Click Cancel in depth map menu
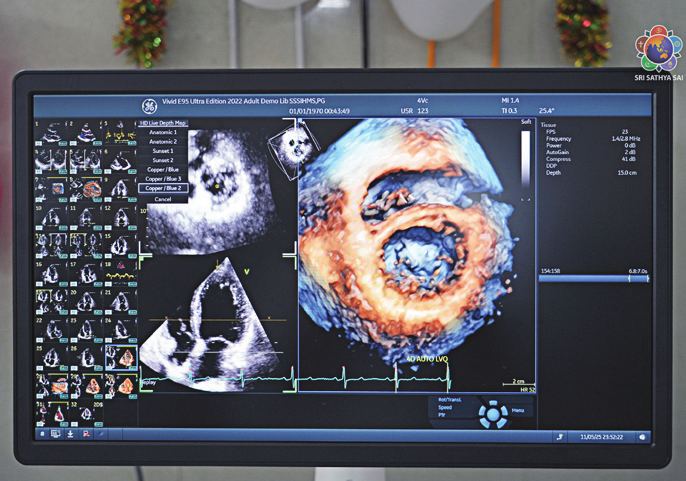Viewport: 686px width, 481px height. pos(163,199)
